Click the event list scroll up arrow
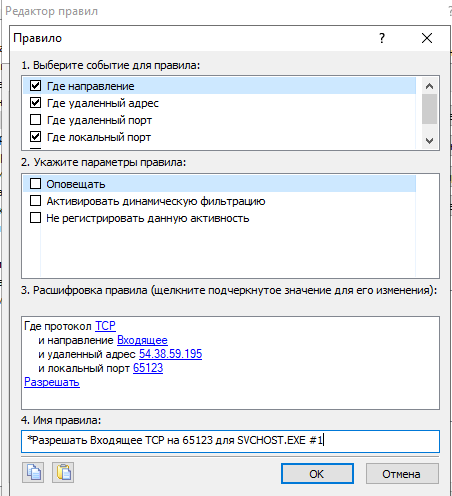 click(429, 86)
